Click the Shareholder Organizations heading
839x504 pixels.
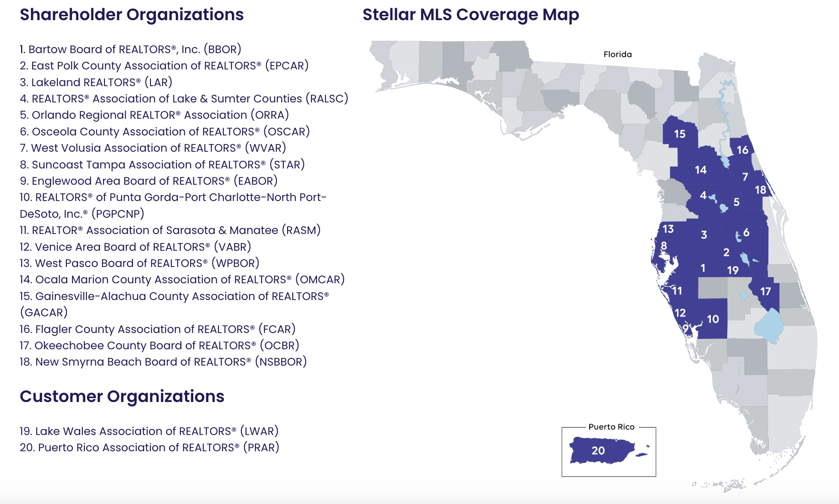(132, 15)
